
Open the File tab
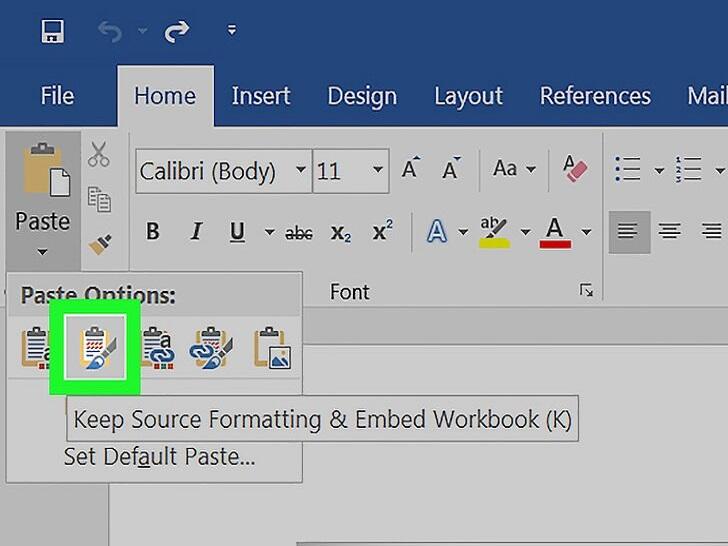(57, 96)
